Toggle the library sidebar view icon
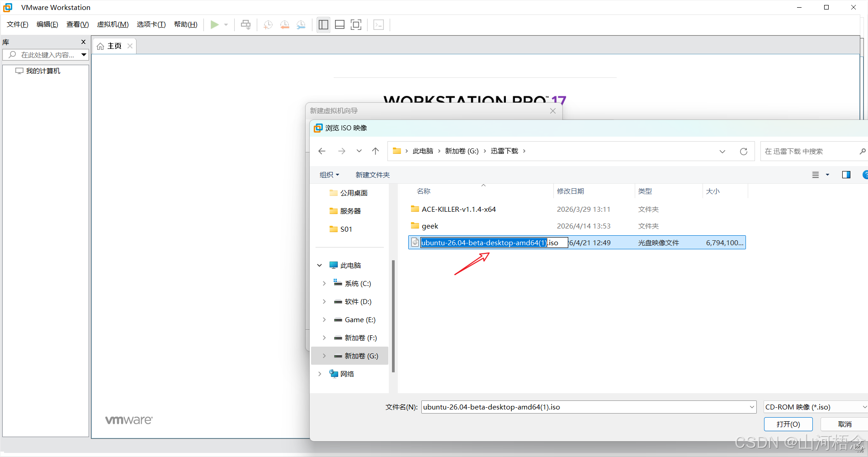The image size is (868, 457). pyautogui.click(x=323, y=24)
